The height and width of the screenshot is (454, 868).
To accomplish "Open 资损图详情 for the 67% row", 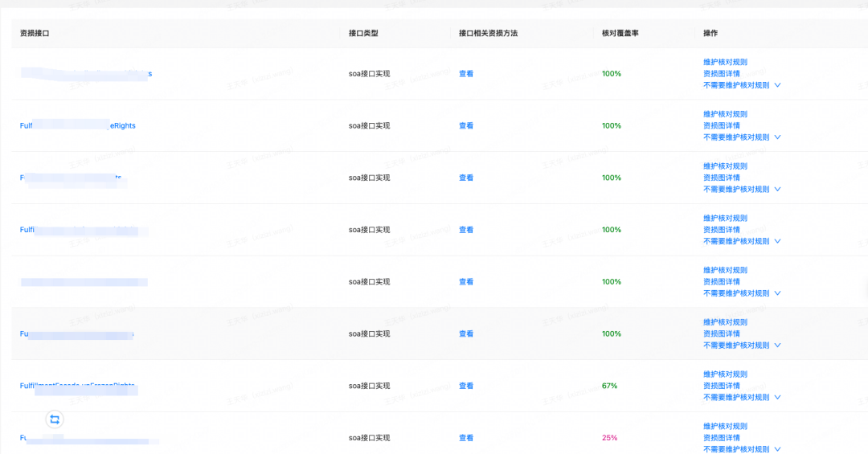I will (x=721, y=386).
